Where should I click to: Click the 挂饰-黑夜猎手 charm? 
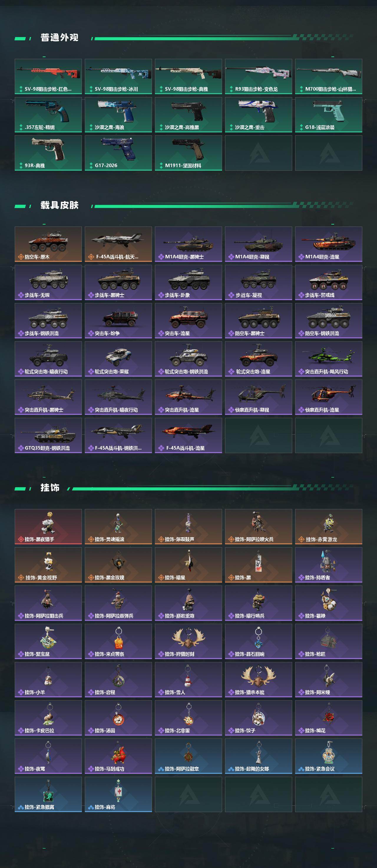click(48, 527)
